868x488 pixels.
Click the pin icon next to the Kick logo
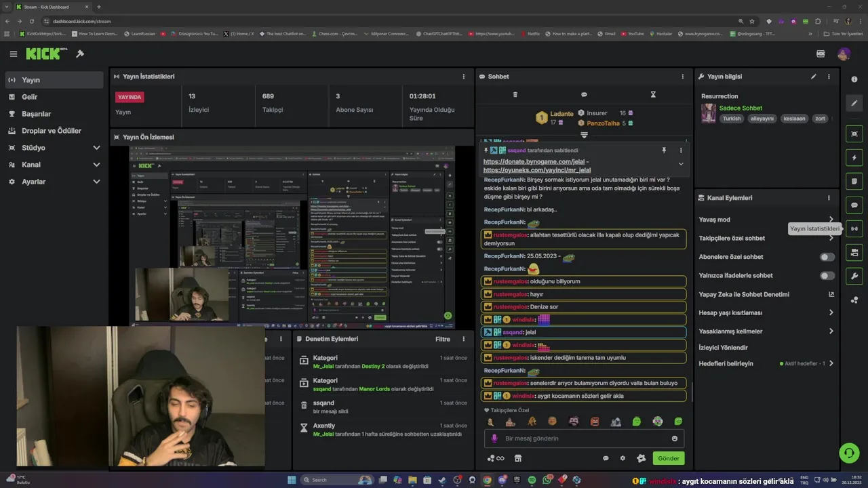coord(80,54)
